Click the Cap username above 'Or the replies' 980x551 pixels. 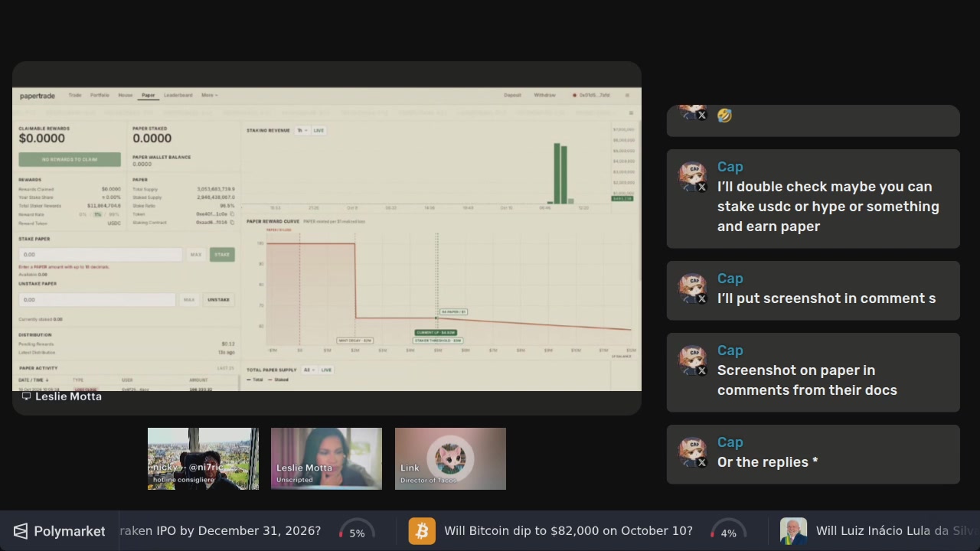pyautogui.click(x=730, y=442)
